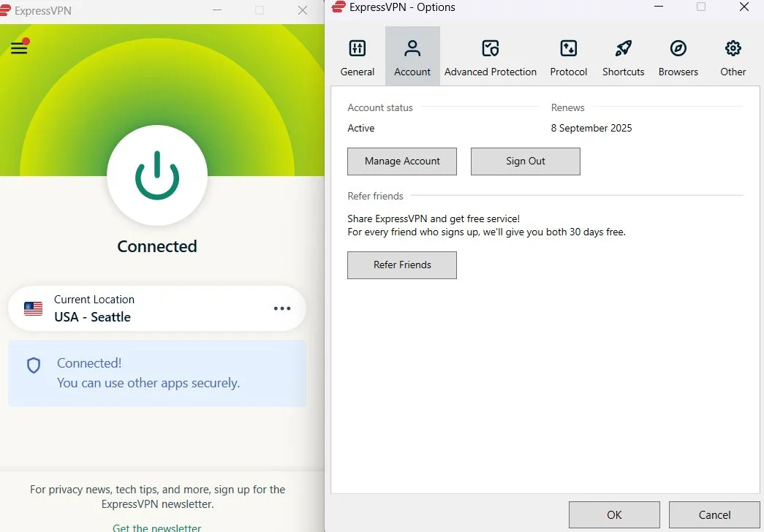Minimize the main ExpressVPN window

tap(217, 10)
